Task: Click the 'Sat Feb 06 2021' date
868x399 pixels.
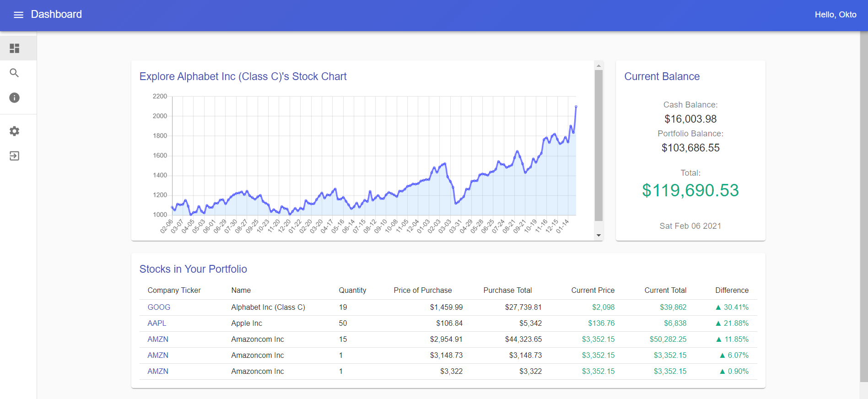Action: (x=690, y=226)
